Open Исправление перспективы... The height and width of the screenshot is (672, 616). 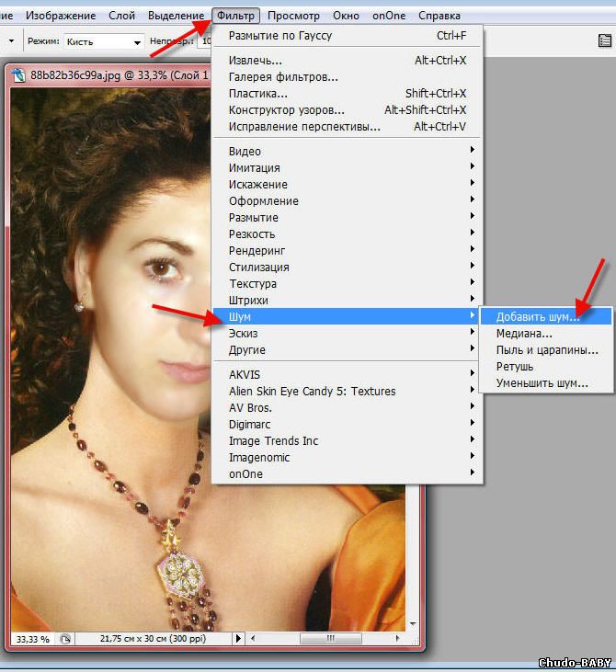(348, 127)
